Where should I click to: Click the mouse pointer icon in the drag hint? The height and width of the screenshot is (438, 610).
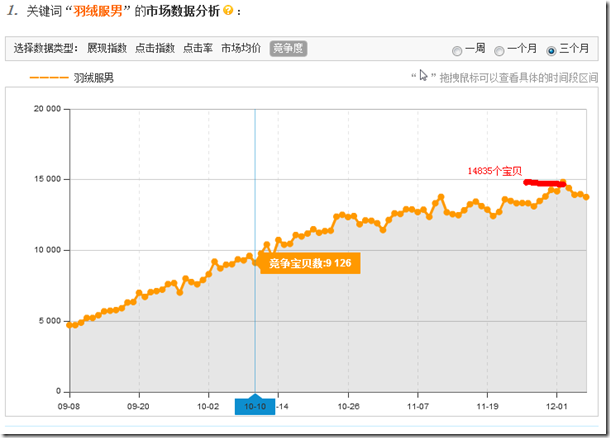[x=424, y=75]
